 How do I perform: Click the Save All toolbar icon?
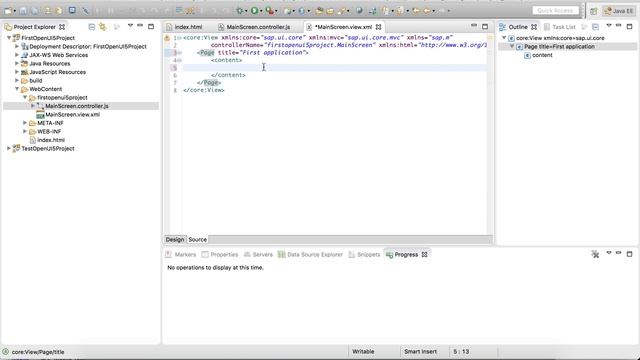pos(34,11)
